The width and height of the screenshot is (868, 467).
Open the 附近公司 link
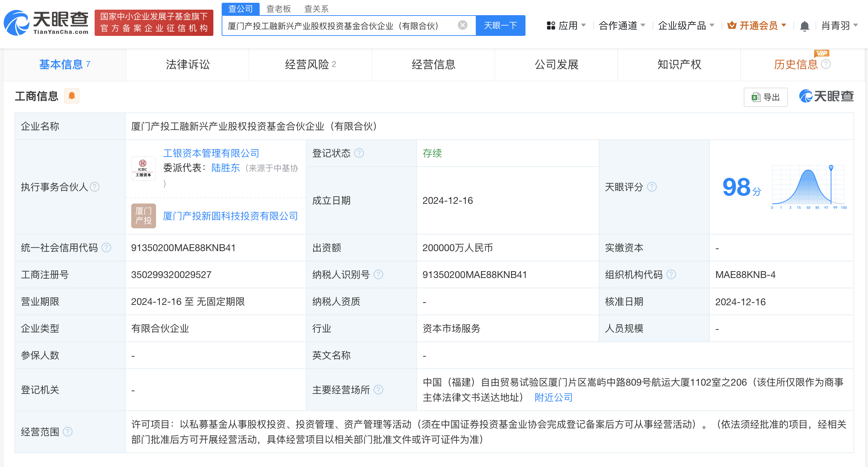(553, 398)
